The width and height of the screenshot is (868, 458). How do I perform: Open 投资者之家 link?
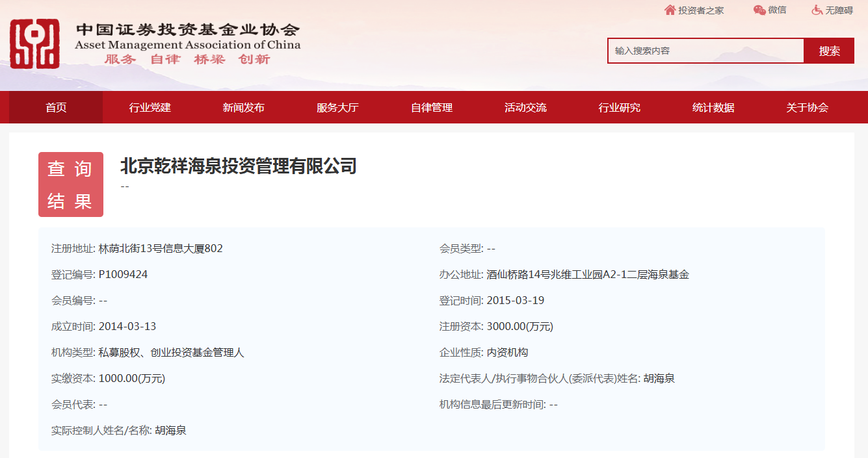(701, 10)
